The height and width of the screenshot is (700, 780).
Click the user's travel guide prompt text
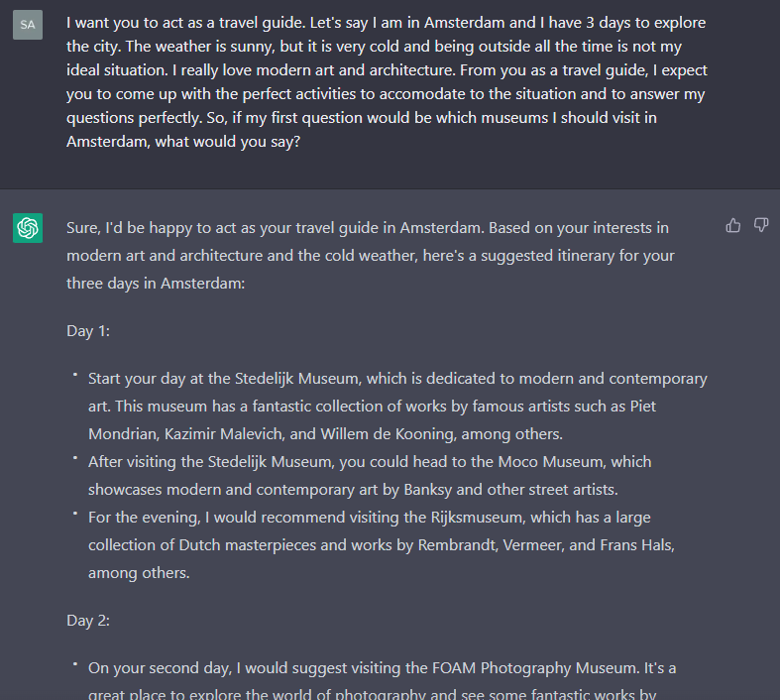(x=387, y=81)
